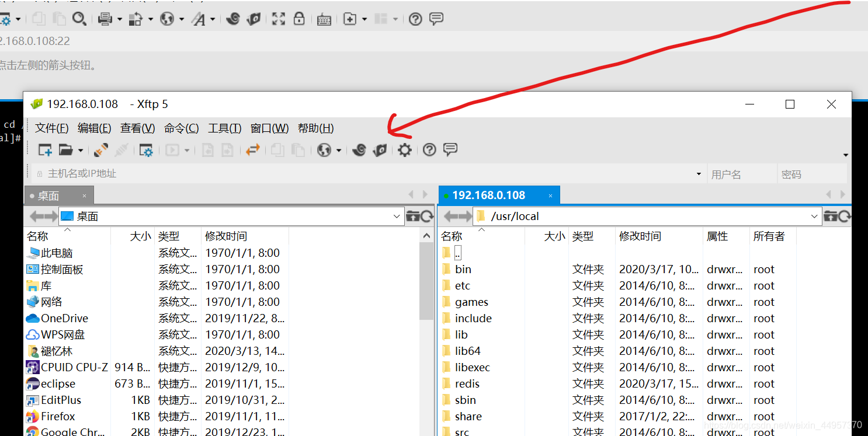Screen dimensions: 868x436
Task: Expand the /usr/local remote path dropdown
Action: click(x=815, y=217)
